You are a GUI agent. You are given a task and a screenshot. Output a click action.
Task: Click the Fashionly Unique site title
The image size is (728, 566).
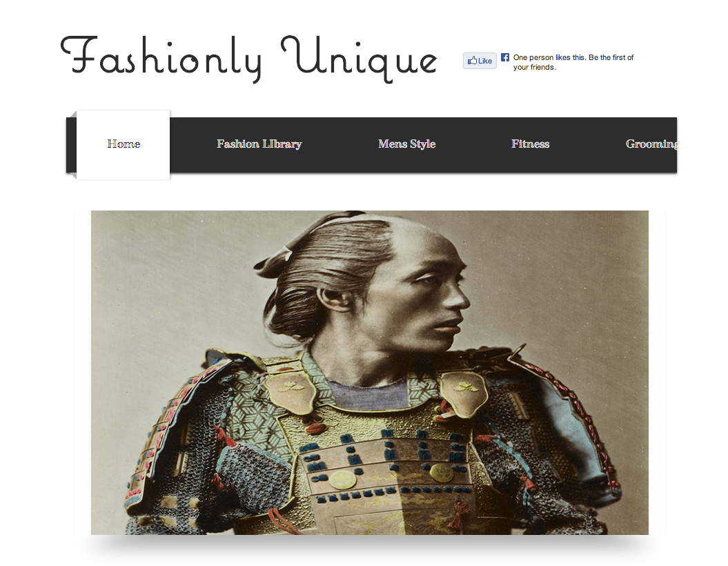249,59
